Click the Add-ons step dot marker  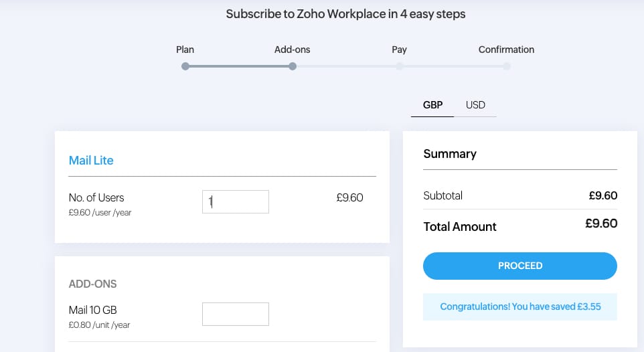tap(293, 66)
